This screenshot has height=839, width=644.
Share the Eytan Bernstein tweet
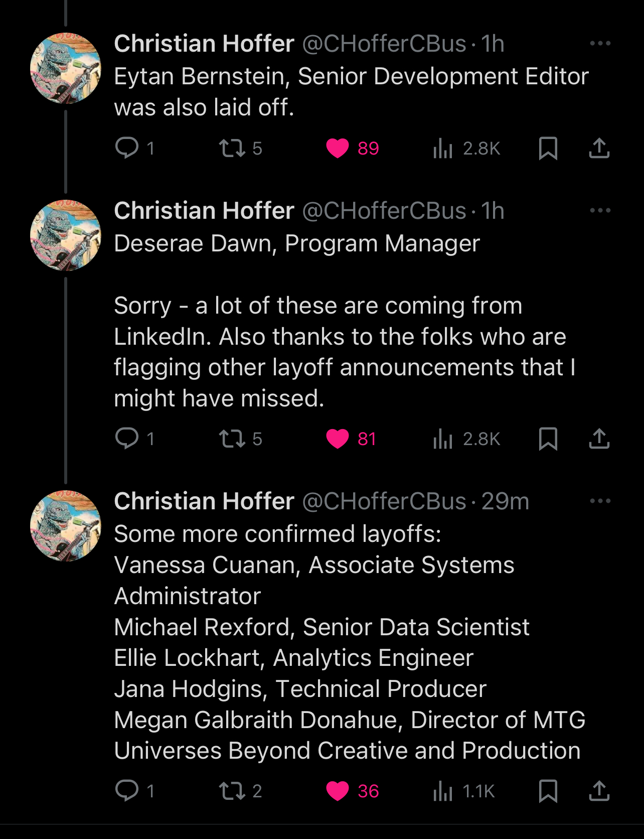tap(599, 148)
